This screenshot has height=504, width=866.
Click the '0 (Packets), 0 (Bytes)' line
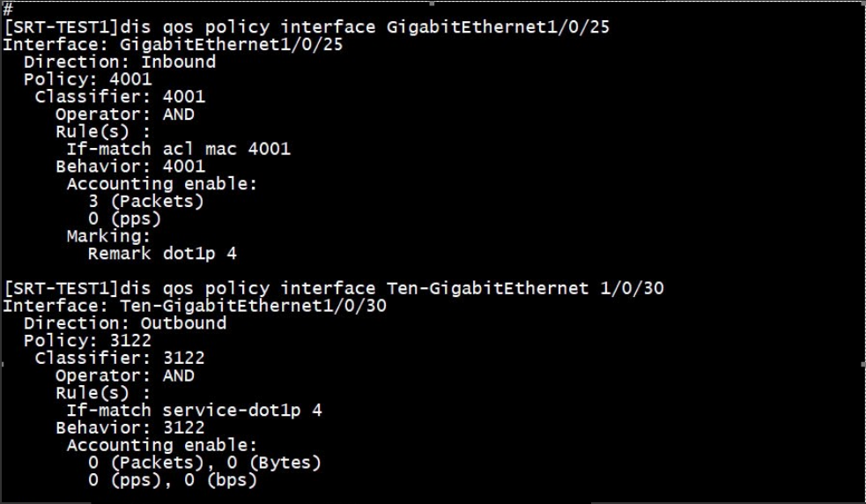click(x=204, y=463)
